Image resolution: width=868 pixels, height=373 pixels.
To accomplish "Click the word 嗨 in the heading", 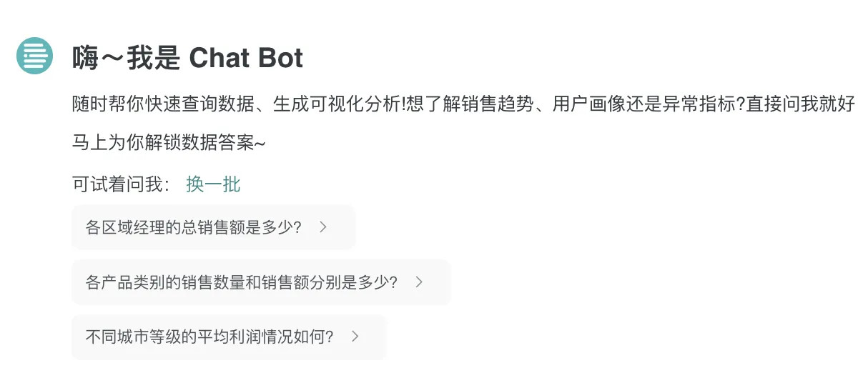I will pyautogui.click(x=84, y=58).
